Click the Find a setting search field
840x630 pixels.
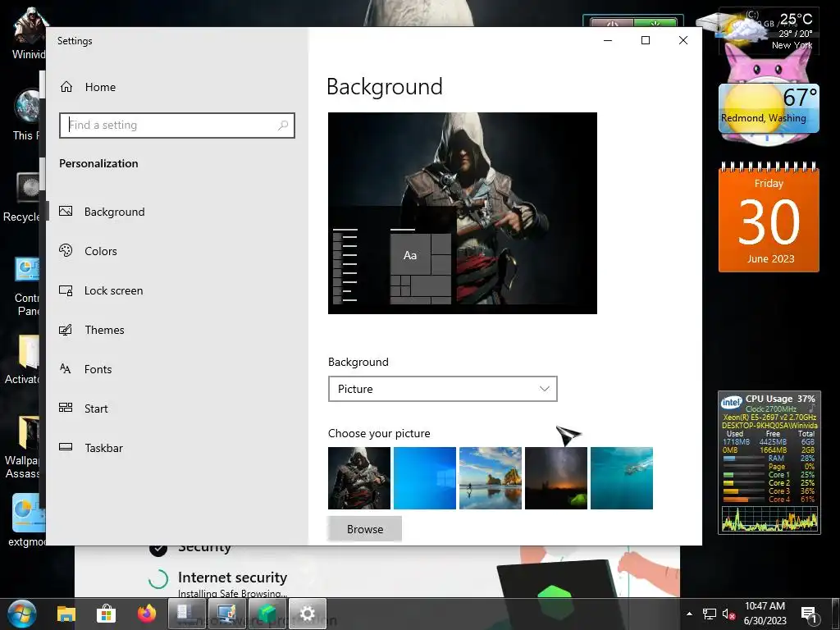click(177, 126)
